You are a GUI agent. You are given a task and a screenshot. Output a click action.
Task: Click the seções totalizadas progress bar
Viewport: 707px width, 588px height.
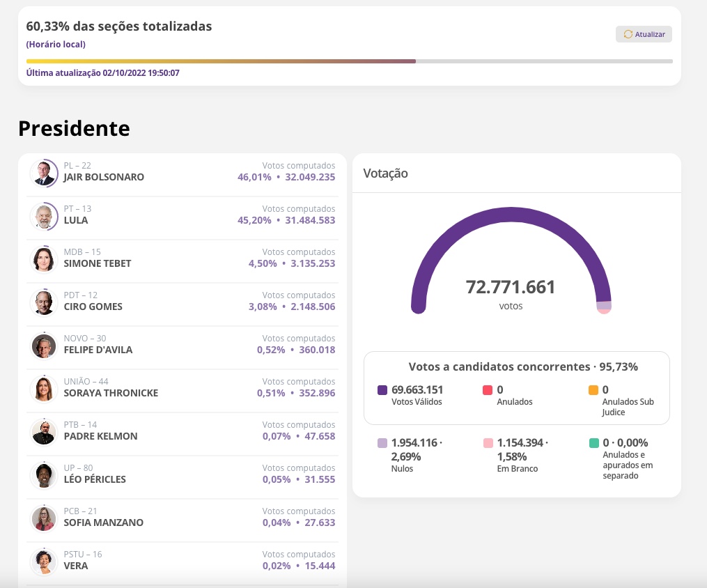tap(348, 61)
